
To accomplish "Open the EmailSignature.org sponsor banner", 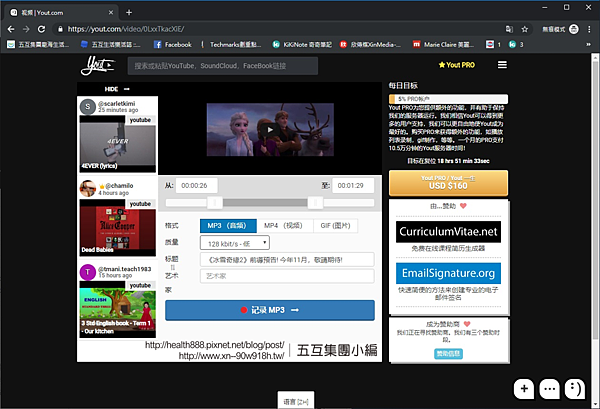I will point(448,273).
